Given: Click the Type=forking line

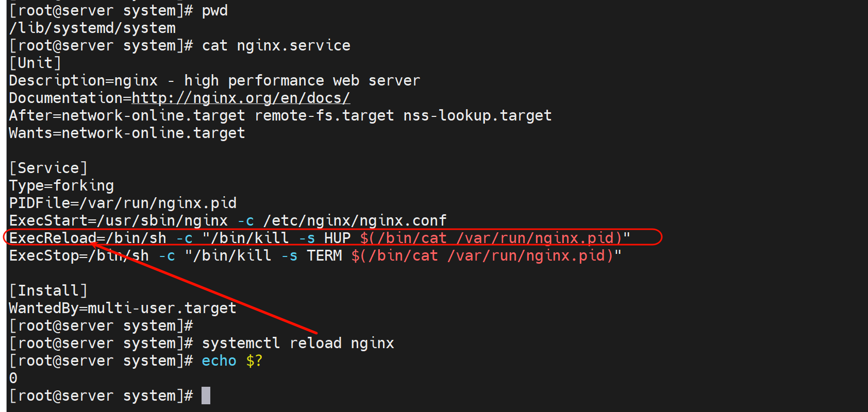Looking at the screenshot, I should point(61,186).
